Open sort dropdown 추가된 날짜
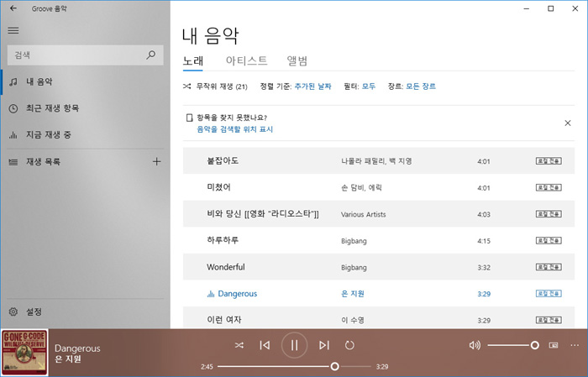The image size is (588, 377). [312, 86]
